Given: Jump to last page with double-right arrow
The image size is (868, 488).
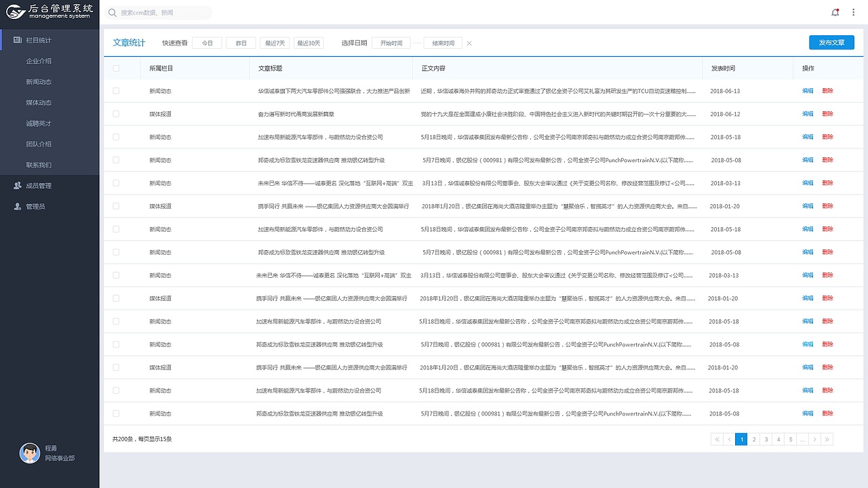Looking at the screenshot, I should coord(827,439).
